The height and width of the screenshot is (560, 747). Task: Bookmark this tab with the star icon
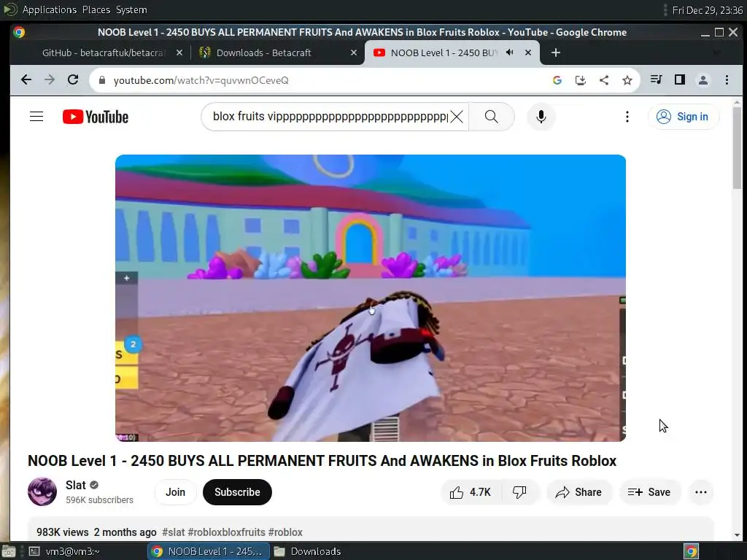(x=627, y=80)
